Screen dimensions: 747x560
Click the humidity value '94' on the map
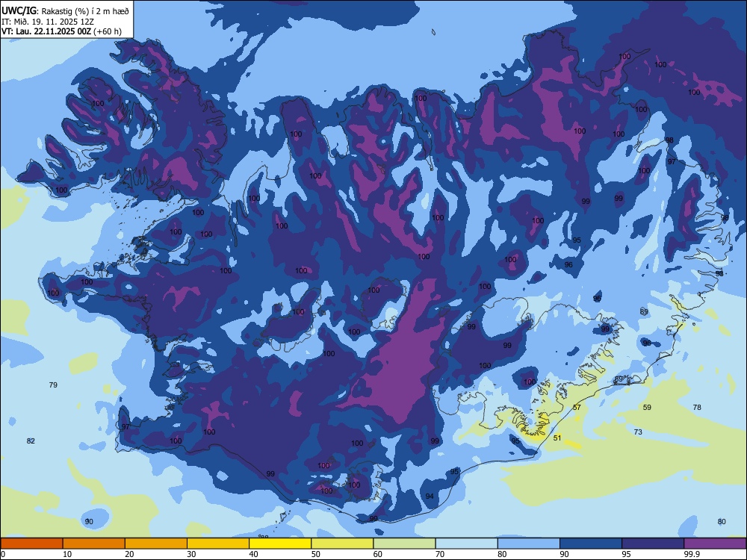pos(430,497)
